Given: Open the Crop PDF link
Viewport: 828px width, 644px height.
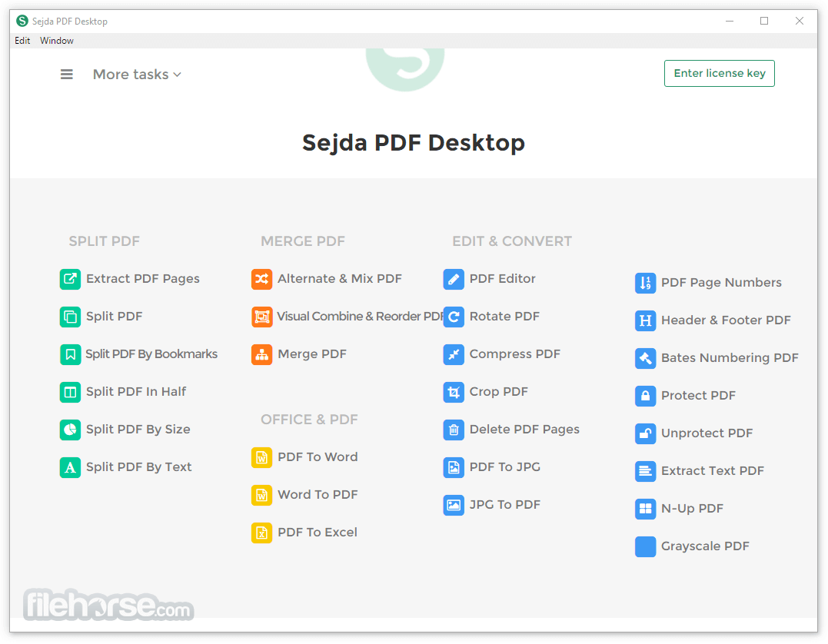Looking at the screenshot, I should coord(498,392).
